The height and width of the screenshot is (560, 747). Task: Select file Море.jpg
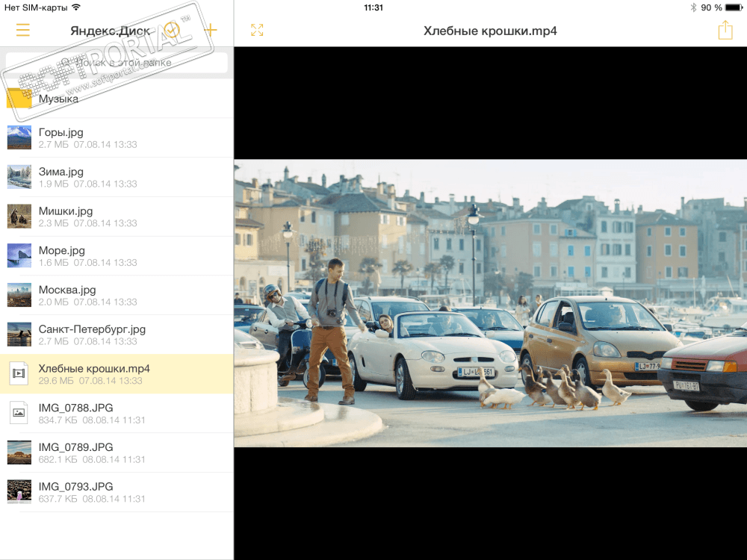[x=117, y=255]
